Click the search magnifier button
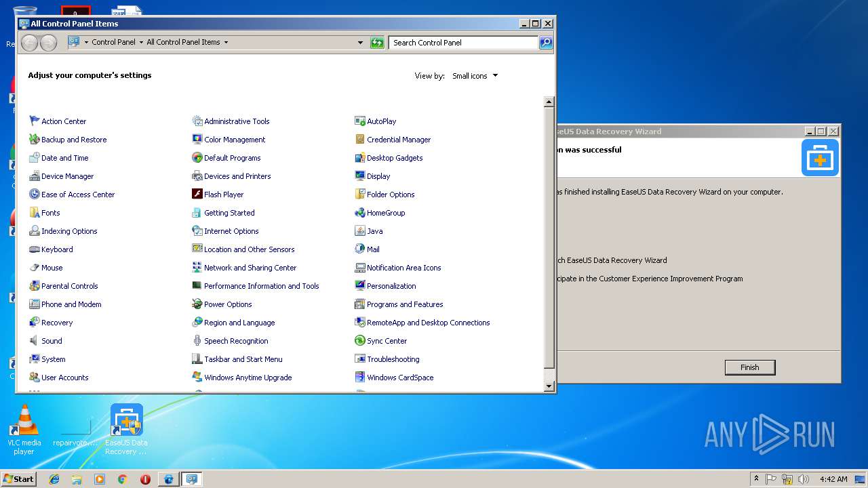The image size is (868, 488). [x=546, y=43]
